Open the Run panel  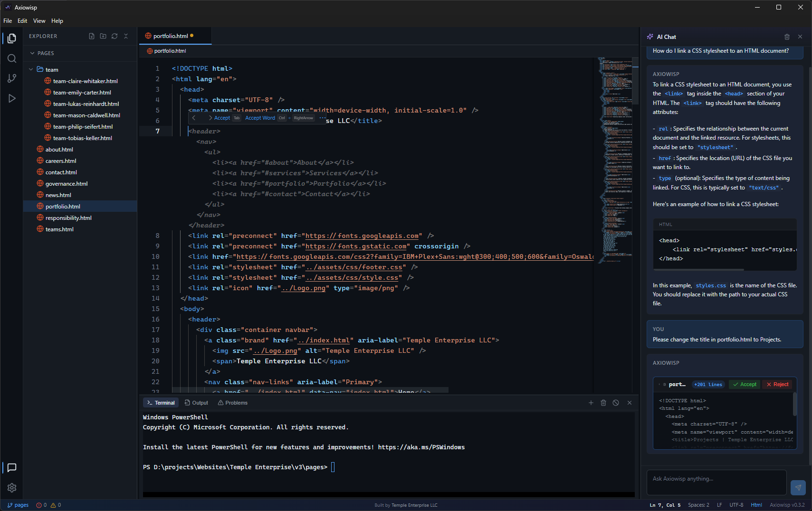point(12,98)
